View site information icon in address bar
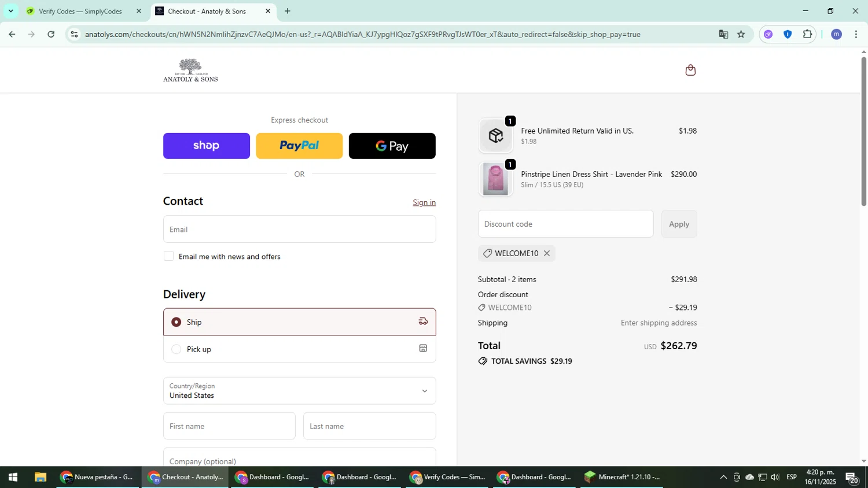Screen dimensions: 868x488 pyautogui.click(x=74, y=34)
